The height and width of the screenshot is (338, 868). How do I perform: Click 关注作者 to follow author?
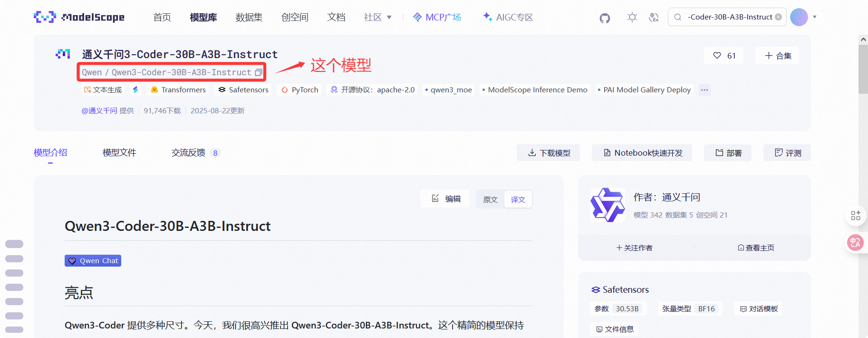634,248
